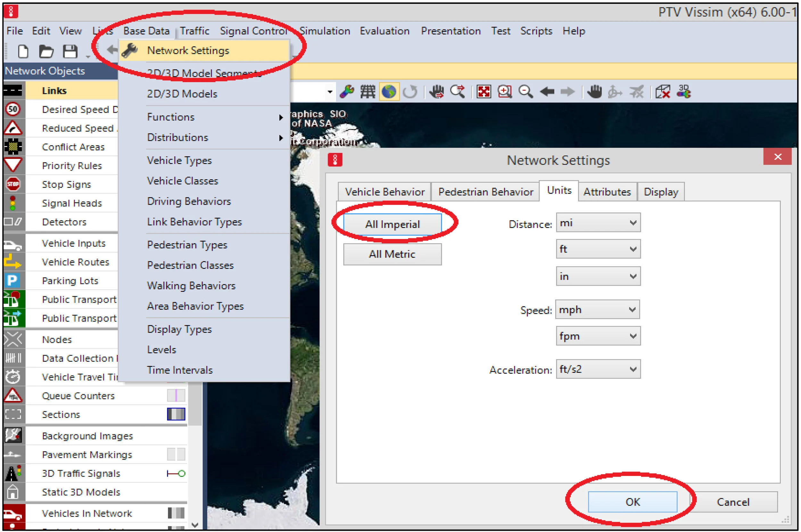The width and height of the screenshot is (801, 532).
Task: Click the black back arrow for previous view
Action: (547, 92)
